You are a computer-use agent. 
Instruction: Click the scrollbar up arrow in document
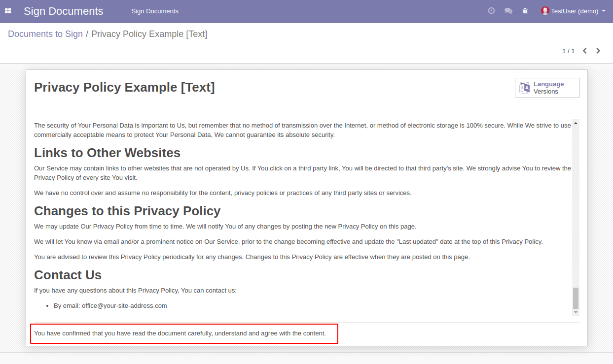point(576,123)
